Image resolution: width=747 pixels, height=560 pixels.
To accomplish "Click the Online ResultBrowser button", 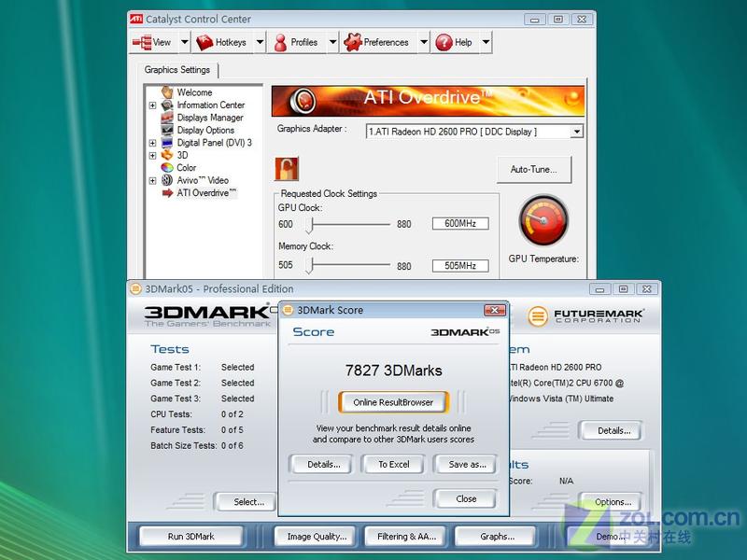I will (393, 402).
